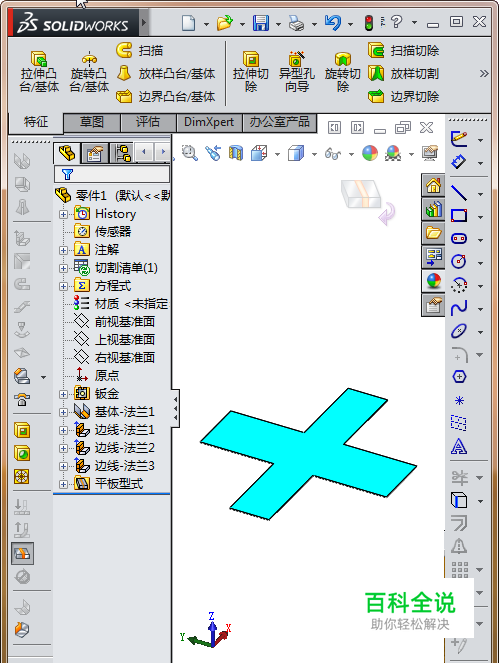Expand History node in tree
The width and height of the screenshot is (499, 663).
[x=63, y=214]
